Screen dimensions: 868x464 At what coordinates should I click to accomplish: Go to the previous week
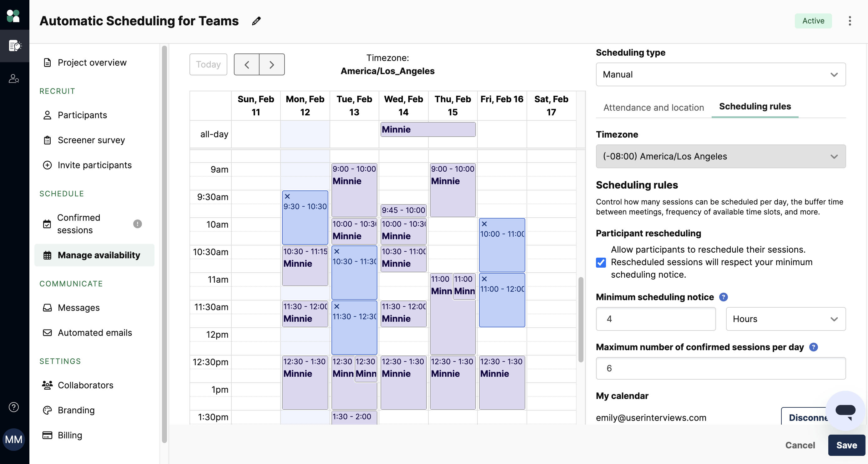pyautogui.click(x=247, y=64)
